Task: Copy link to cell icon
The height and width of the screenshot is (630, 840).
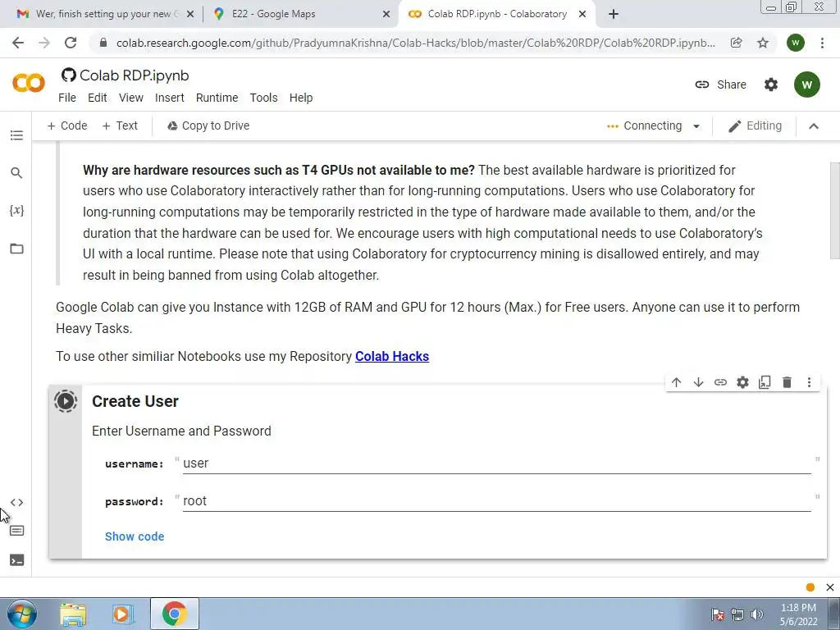Action: pyautogui.click(x=720, y=382)
